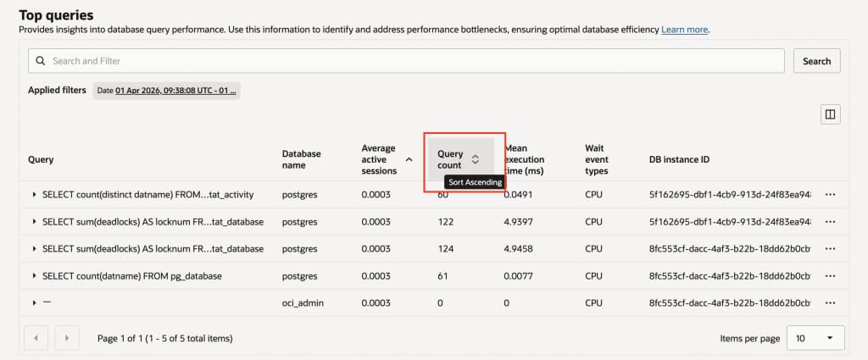Click the Database name column header

pos(302,159)
